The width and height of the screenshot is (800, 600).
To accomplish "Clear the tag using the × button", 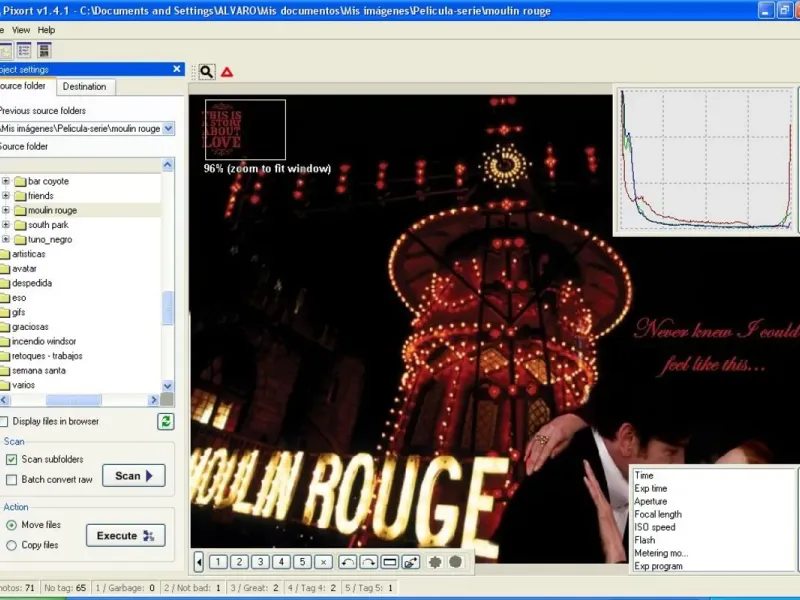I will point(324,562).
